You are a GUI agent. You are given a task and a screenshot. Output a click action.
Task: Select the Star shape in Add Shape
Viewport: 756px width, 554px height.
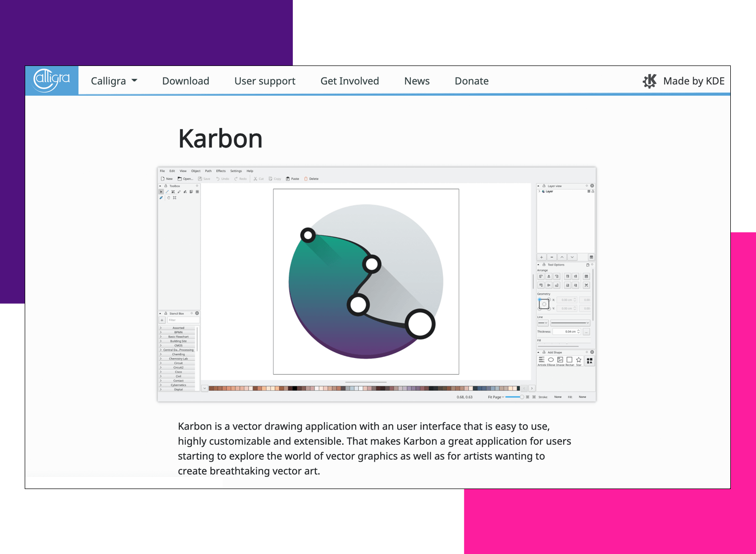579,360
